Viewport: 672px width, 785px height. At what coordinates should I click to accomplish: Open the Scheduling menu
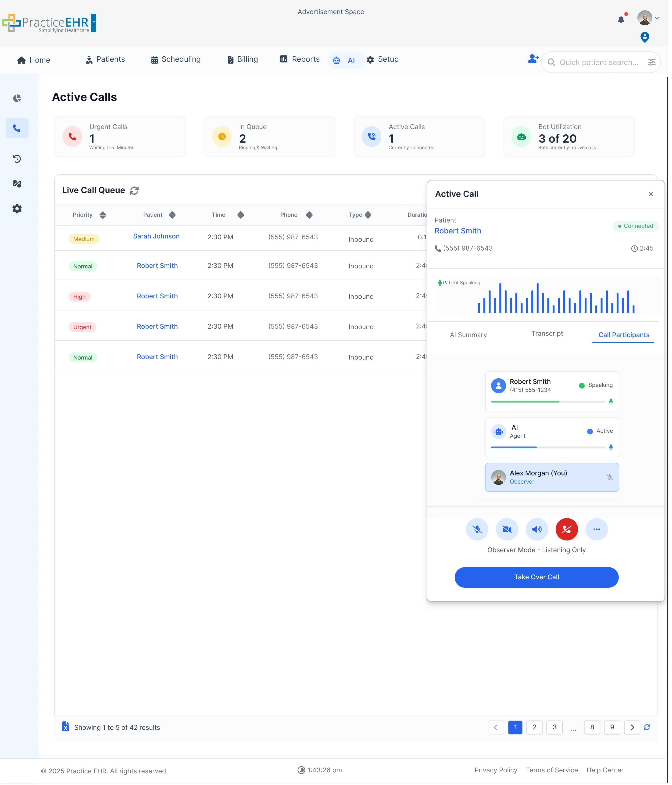click(x=176, y=59)
